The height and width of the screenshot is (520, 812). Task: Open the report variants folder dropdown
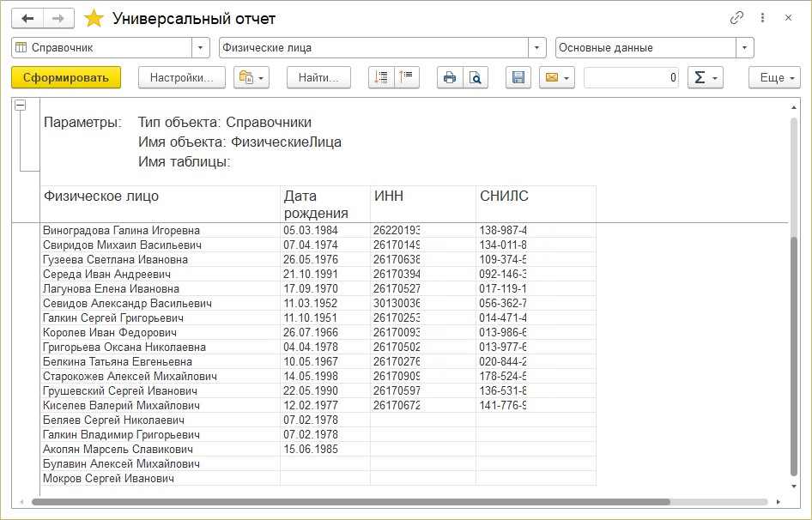[251, 78]
